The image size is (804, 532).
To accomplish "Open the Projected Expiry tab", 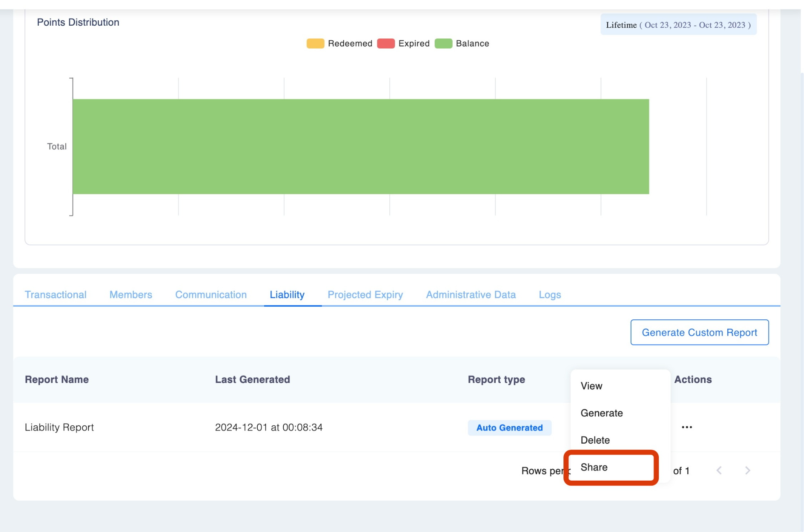I will [x=365, y=295].
